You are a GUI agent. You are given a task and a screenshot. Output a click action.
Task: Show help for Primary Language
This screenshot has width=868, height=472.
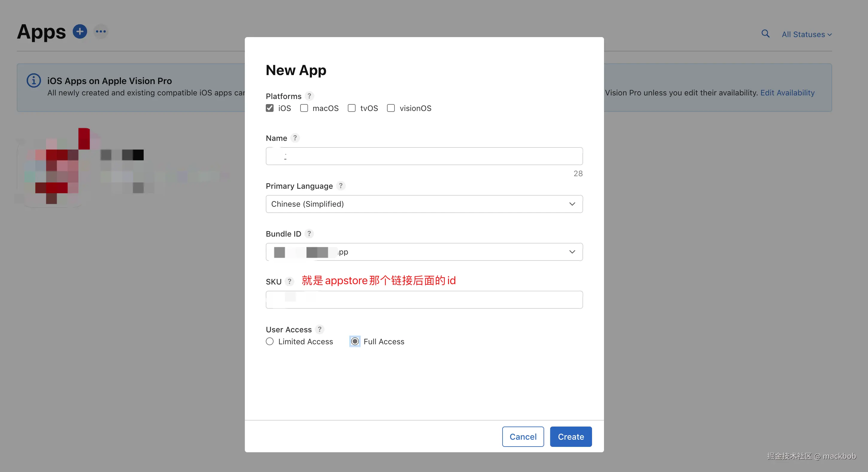[341, 185]
